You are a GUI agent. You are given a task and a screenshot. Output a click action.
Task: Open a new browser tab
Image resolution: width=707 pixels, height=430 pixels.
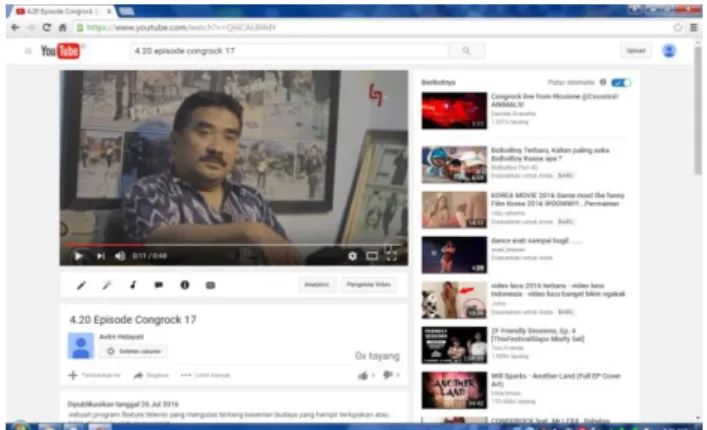tap(126, 11)
